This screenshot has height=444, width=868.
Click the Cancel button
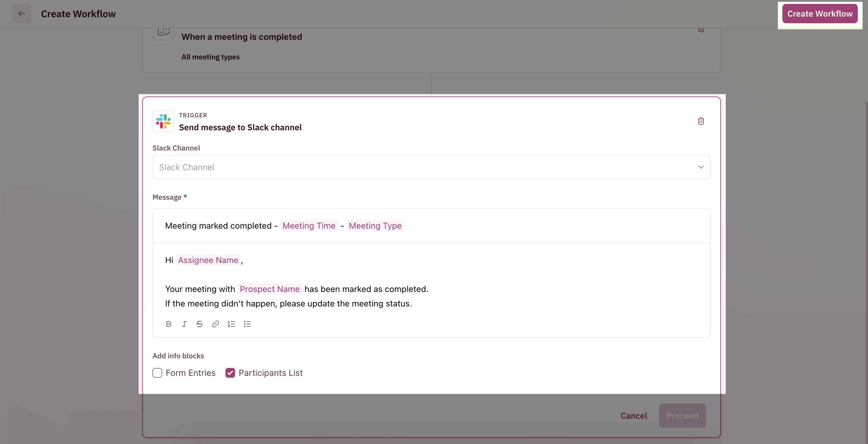634,416
